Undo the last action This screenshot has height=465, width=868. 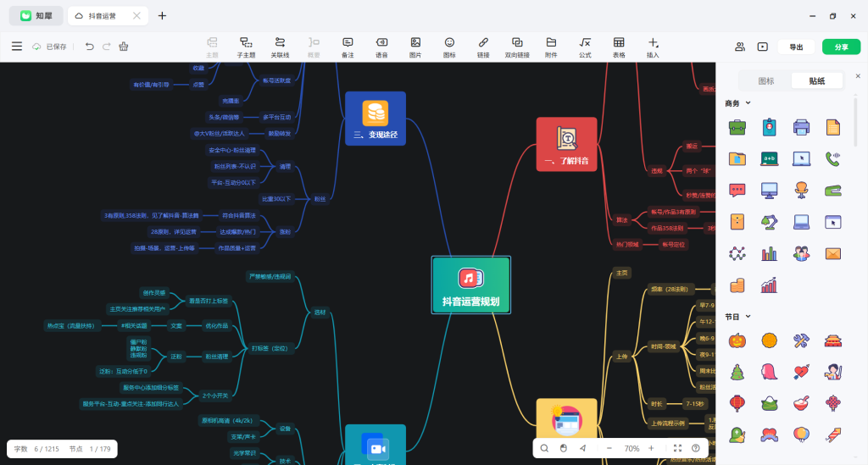[x=89, y=47]
